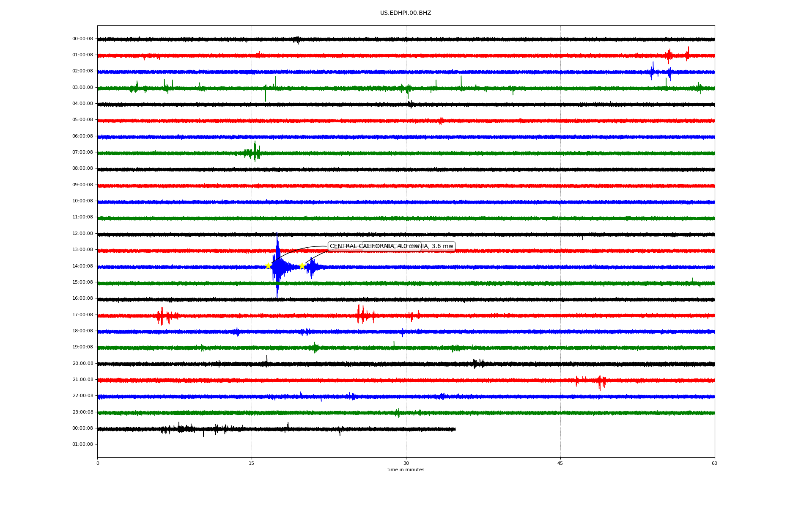Select the 03:00:08 row label
812x508 pixels.
point(82,87)
